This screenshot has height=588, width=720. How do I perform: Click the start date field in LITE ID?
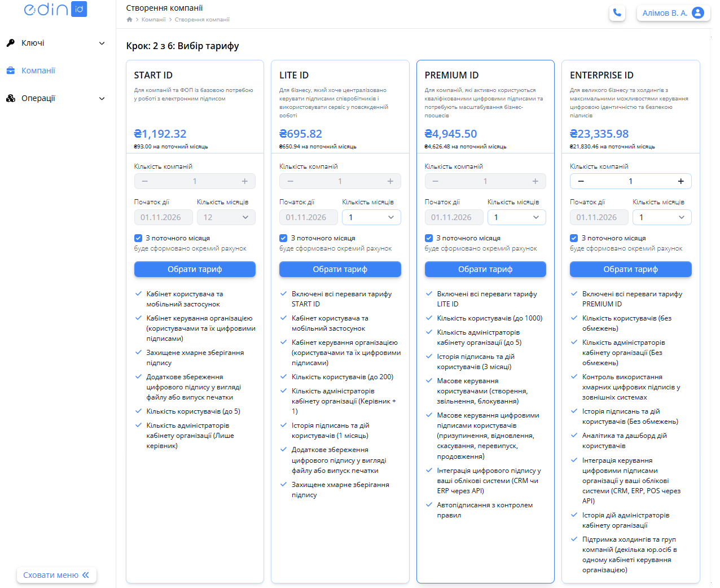[x=309, y=217]
